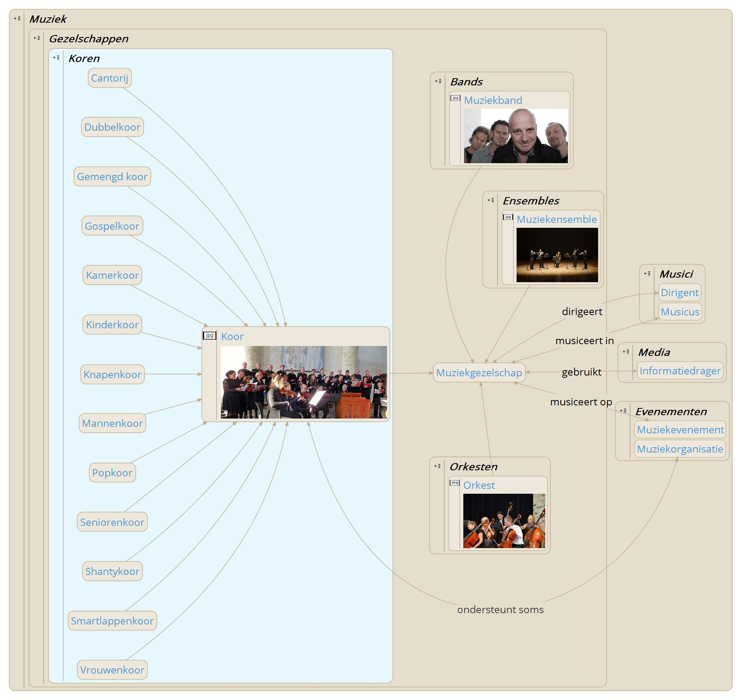The width and height of the screenshot is (742, 700).
Task: Click the choir photo thumbnail
Action: pyautogui.click(x=304, y=382)
